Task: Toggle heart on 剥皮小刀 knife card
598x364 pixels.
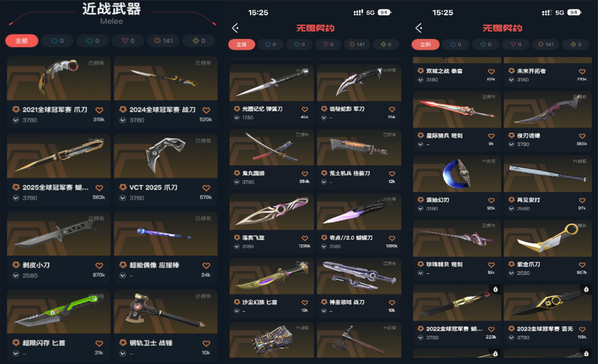Action: [100, 266]
